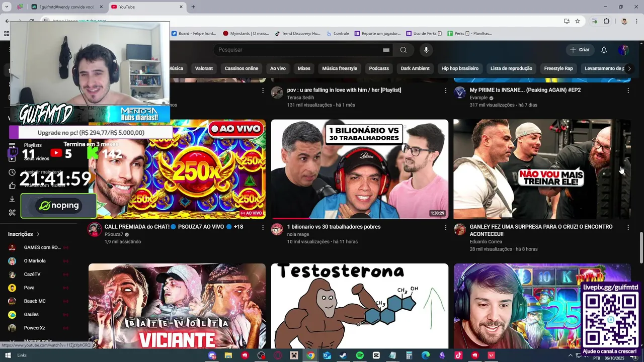Open the Uso de Perks bookmark

coord(424,34)
